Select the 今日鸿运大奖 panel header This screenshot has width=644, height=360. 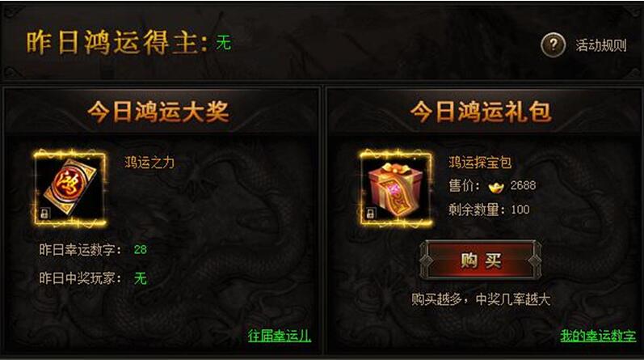tap(158, 112)
